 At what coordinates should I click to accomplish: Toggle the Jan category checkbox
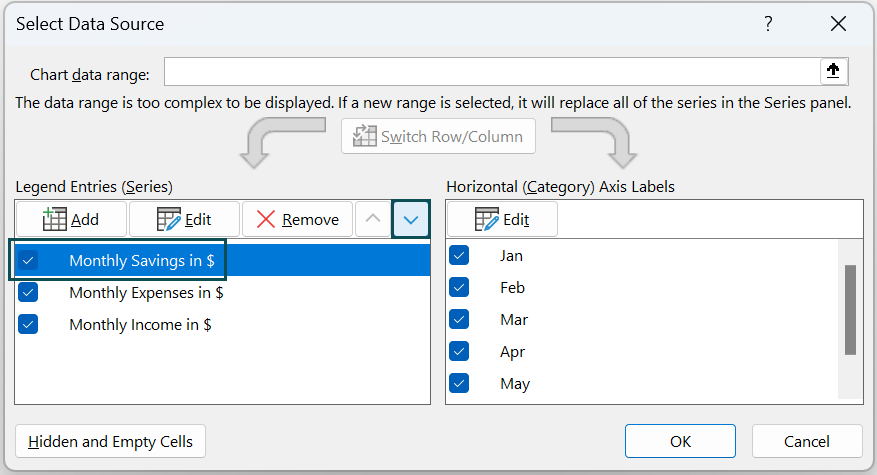click(x=459, y=255)
